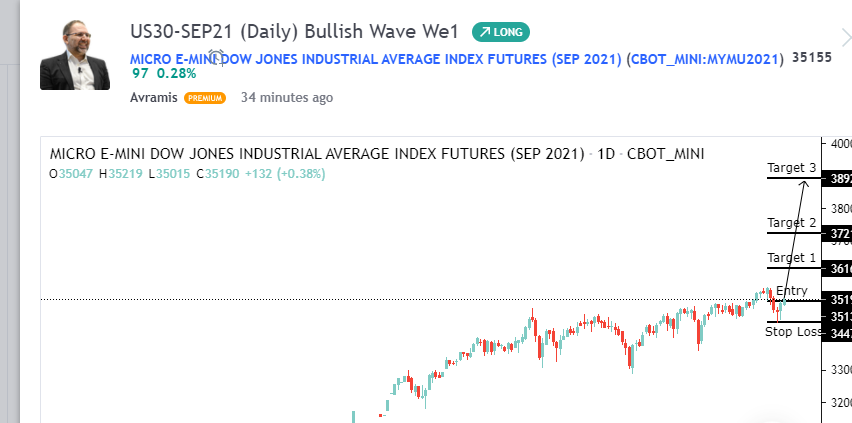The image size is (852, 423).
Task: Click the Target 3 price tag on price axis
Action: [836, 179]
